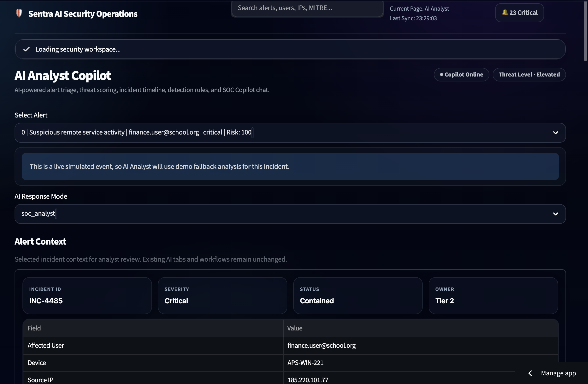
Task: Click Current Page: AI Analyst text
Action: point(419,9)
